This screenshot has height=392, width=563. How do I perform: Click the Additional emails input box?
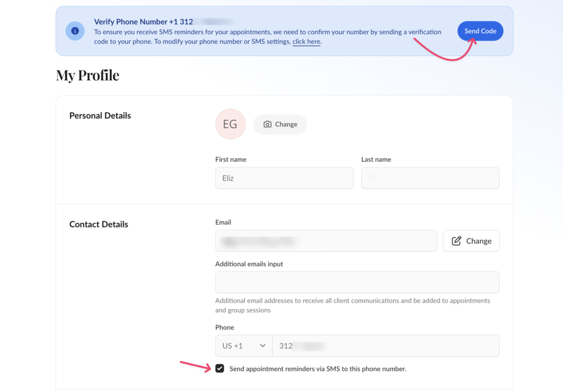pyautogui.click(x=357, y=282)
